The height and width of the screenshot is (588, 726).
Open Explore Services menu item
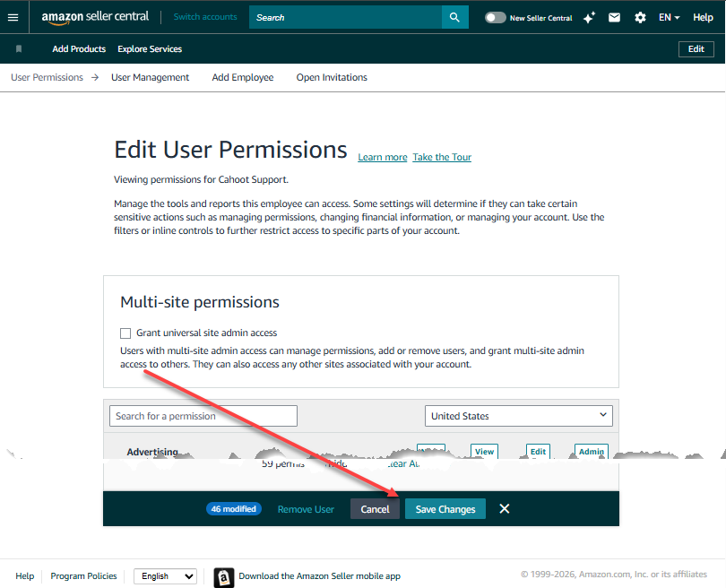(x=150, y=48)
